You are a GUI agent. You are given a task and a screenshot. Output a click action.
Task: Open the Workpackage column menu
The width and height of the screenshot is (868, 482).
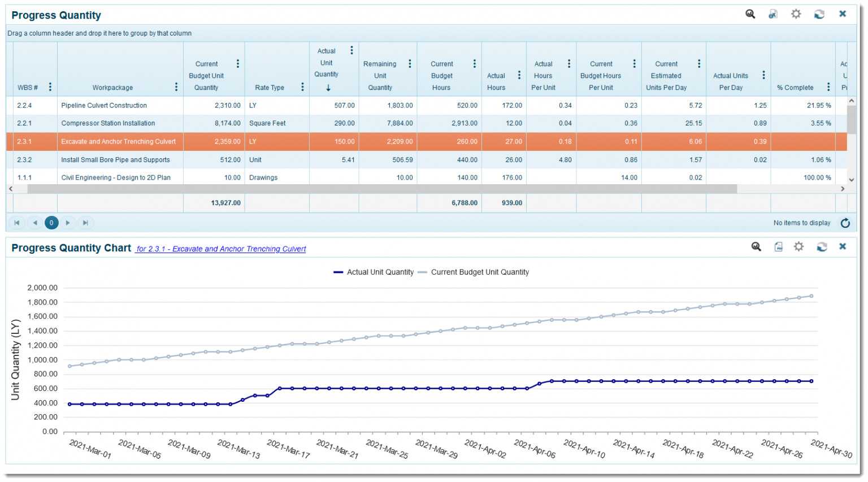176,87
